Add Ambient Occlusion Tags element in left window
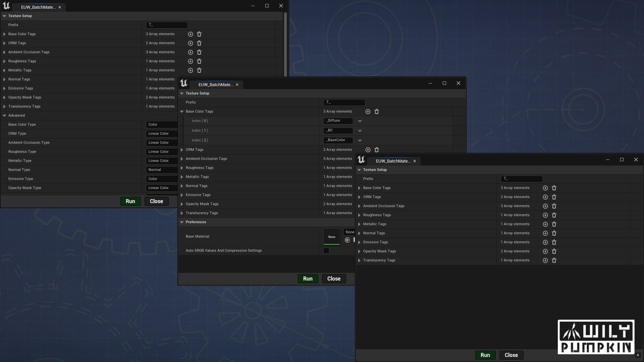 [190, 52]
